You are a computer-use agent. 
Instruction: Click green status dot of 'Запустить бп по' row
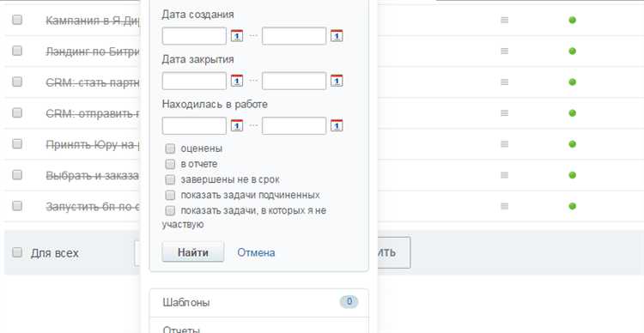(572, 206)
